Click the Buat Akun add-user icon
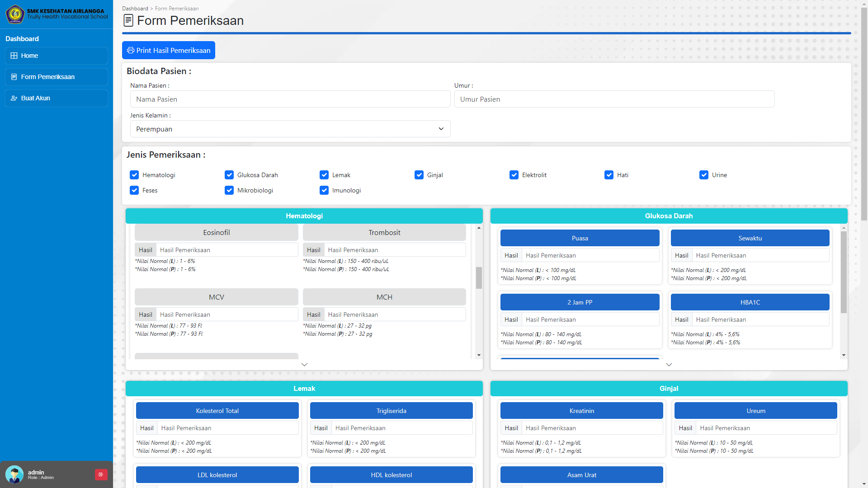Viewport: 868px width, 488px height. [x=14, y=98]
